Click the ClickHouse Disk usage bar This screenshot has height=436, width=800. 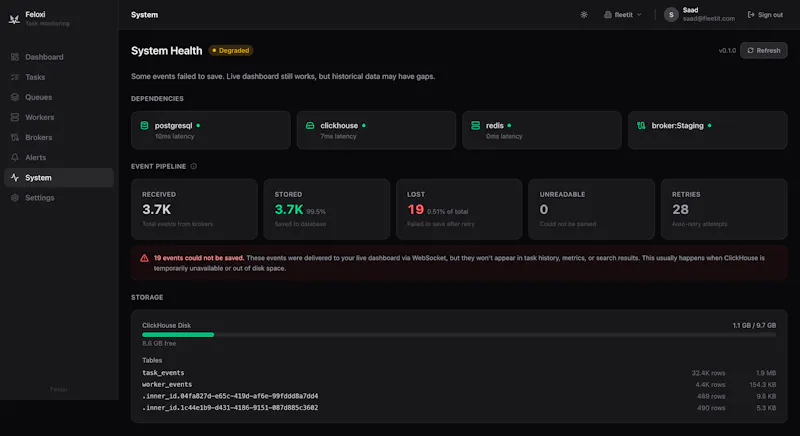click(459, 335)
